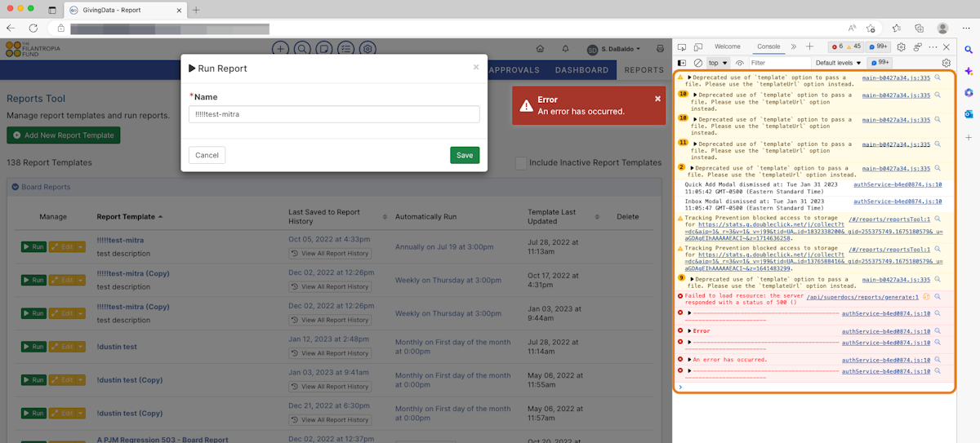The image size is (980, 443).
Task: Open console settings gear beside issues count
Action: (947, 63)
